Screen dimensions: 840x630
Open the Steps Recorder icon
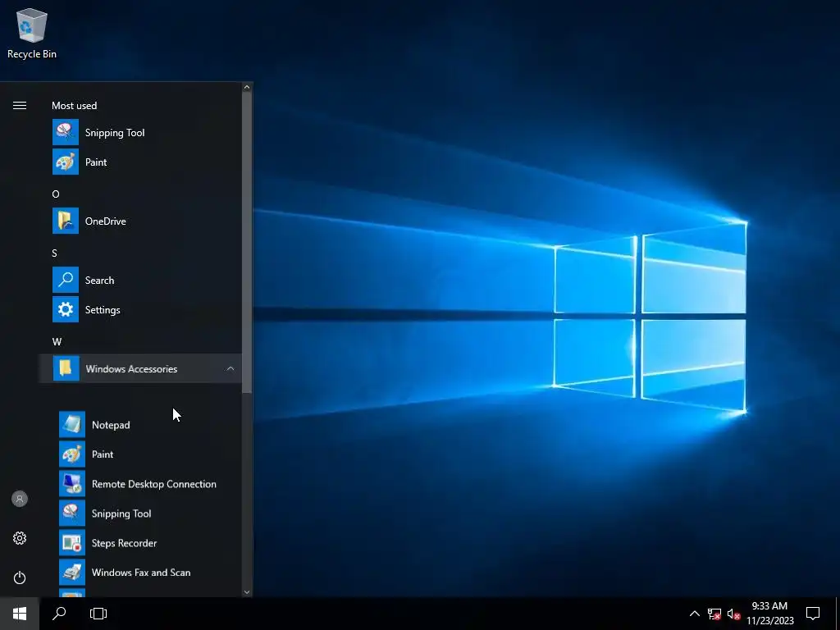pos(72,542)
